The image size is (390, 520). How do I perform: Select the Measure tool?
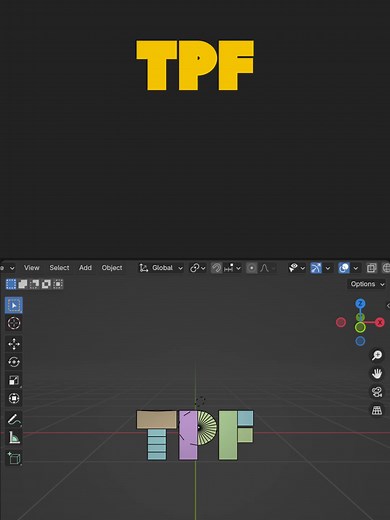point(14,437)
